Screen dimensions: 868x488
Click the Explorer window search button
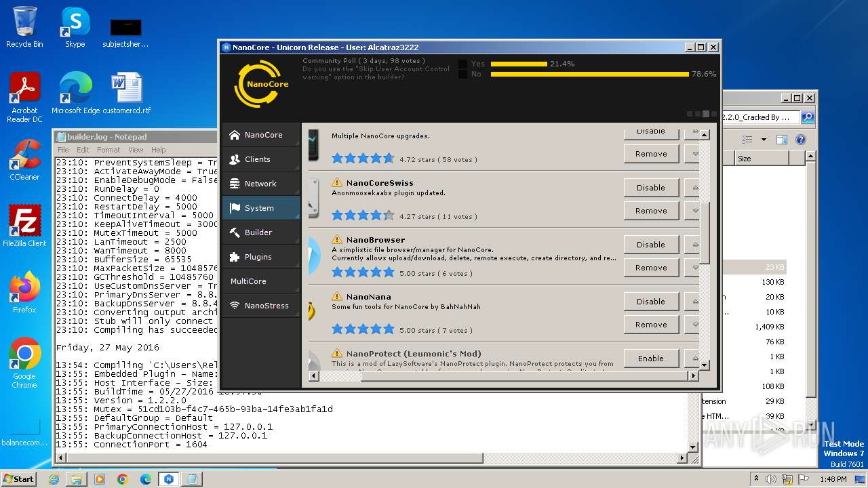808,117
